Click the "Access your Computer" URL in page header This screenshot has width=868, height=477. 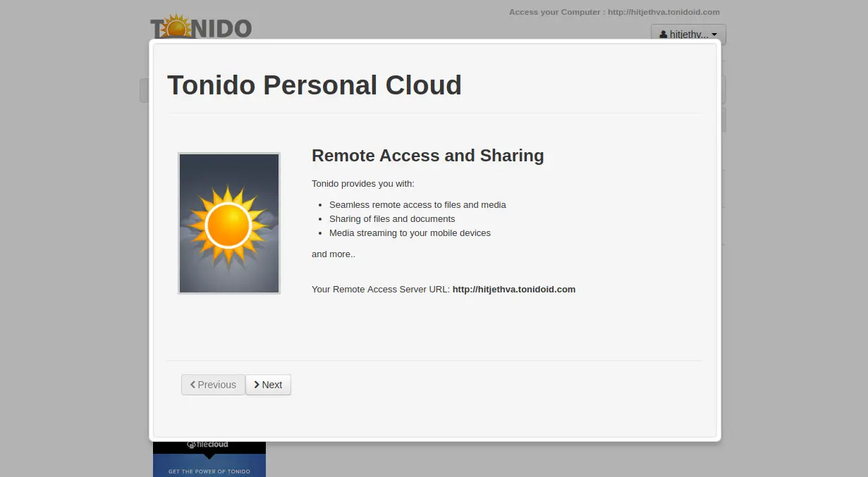pos(664,12)
